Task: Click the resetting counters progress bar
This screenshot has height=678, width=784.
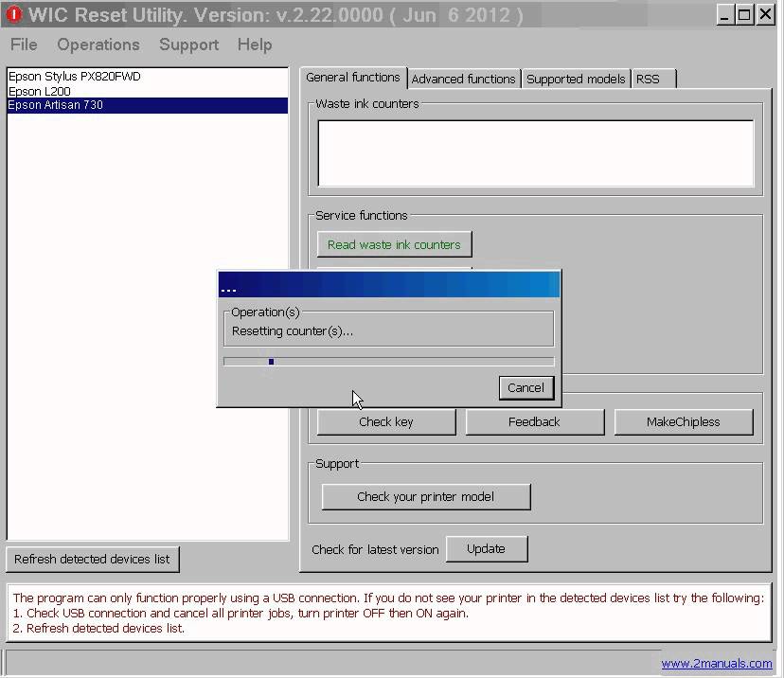Action: coord(388,362)
